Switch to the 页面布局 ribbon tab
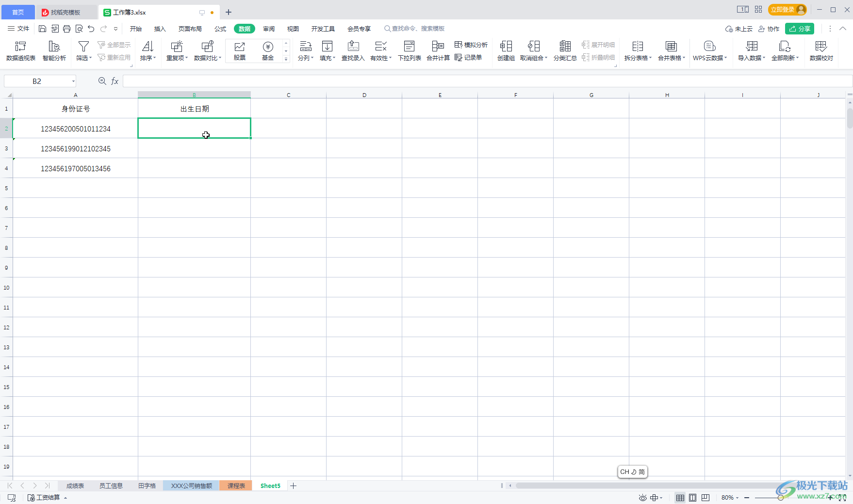Screen dimensions: 853x504 tap(190, 29)
